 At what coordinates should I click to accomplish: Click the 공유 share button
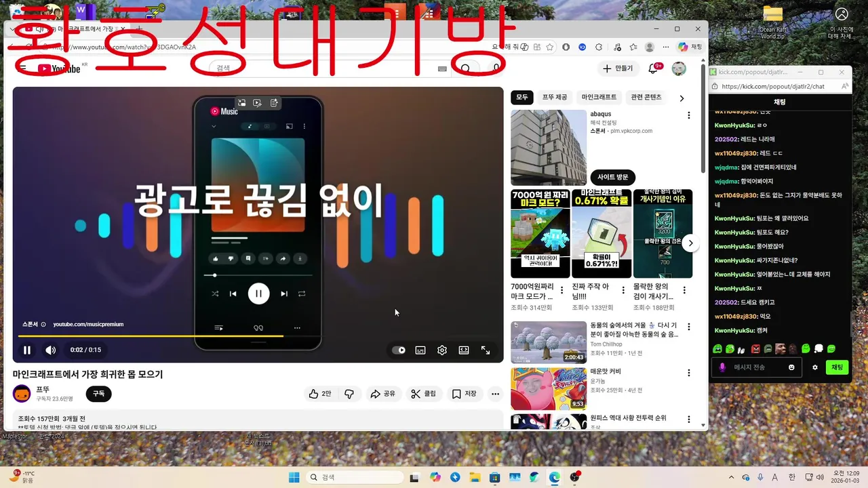[382, 394]
